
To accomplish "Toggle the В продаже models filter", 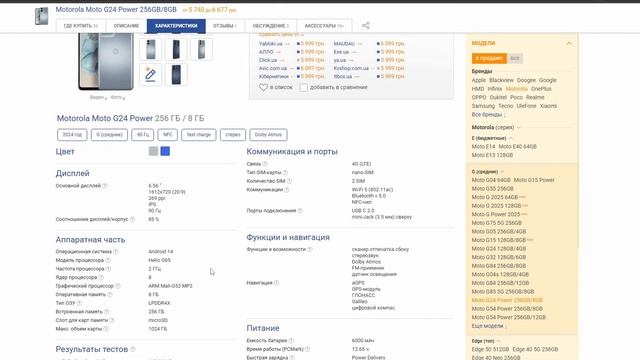I will click(x=489, y=58).
